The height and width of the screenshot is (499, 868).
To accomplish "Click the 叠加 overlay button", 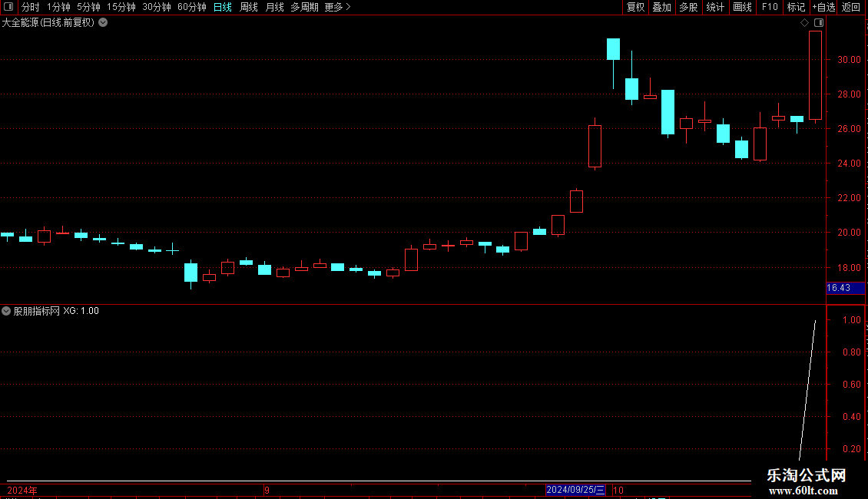I will point(661,7).
